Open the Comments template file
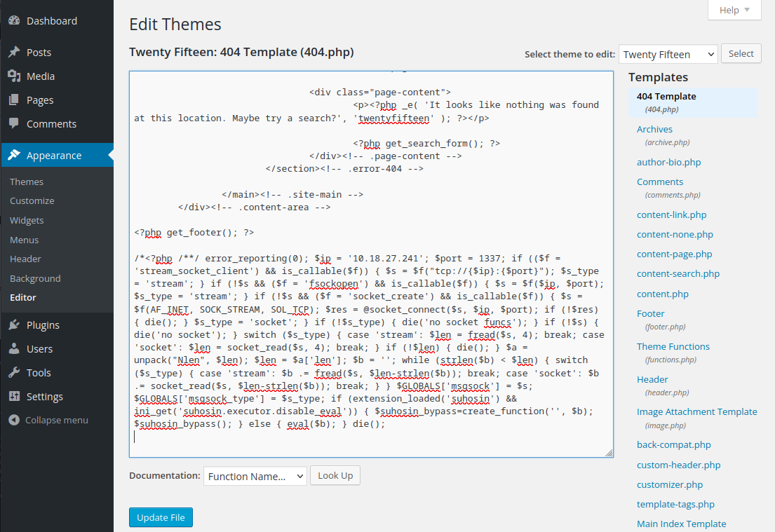 click(660, 182)
